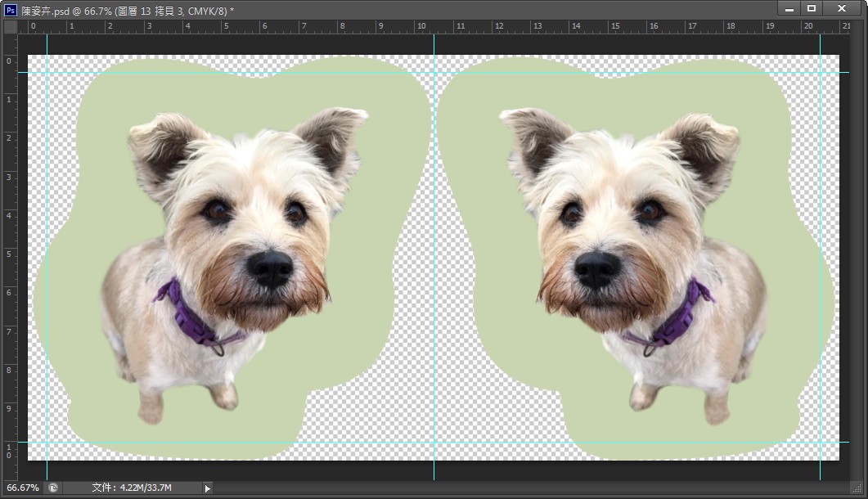This screenshot has height=499, width=868.
Task: Click the 66.67% zoom level field
Action: [x=22, y=488]
